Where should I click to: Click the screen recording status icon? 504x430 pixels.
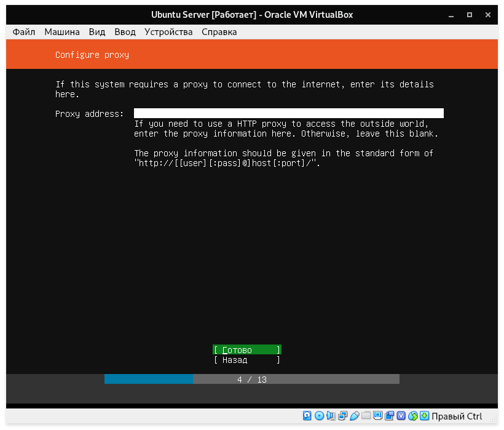[390, 416]
